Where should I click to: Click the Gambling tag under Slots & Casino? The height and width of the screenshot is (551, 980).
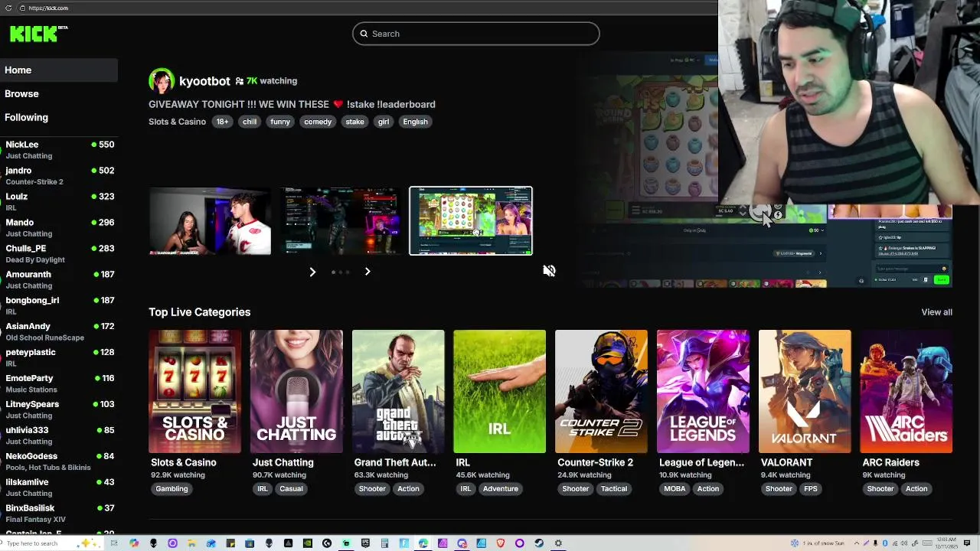pos(171,489)
